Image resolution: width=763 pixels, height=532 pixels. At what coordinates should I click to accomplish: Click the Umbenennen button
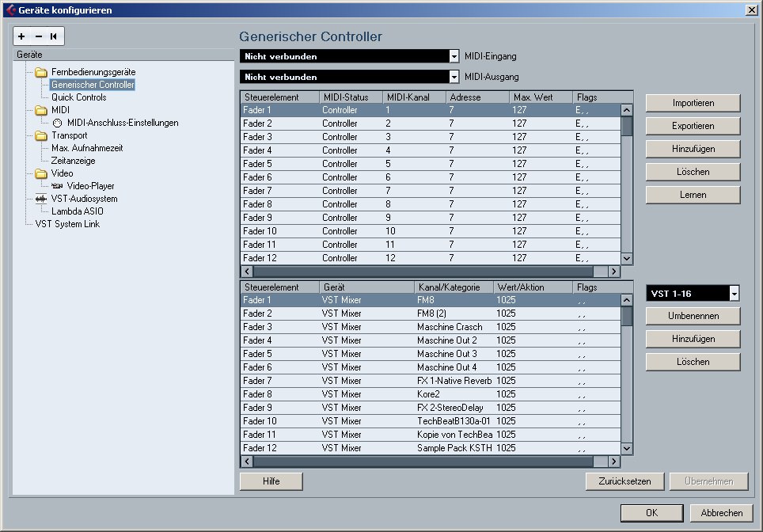click(x=693, y=316)
